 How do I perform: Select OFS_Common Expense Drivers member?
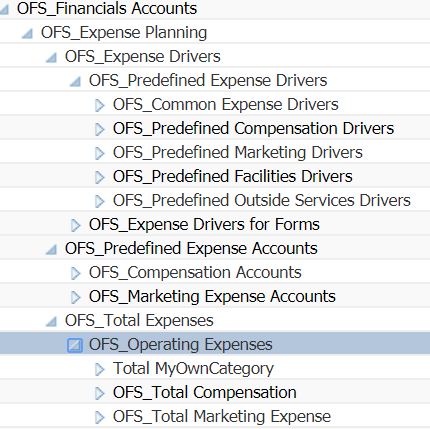point(226,105)
